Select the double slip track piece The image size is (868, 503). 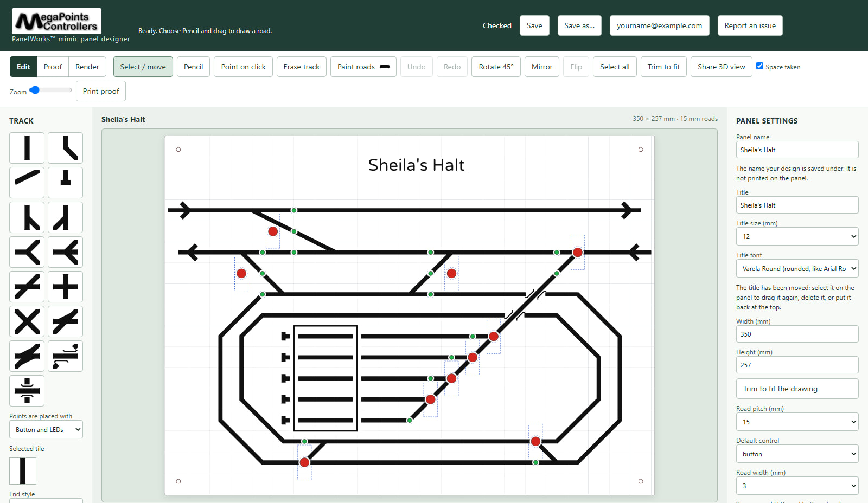coord(27,356)
